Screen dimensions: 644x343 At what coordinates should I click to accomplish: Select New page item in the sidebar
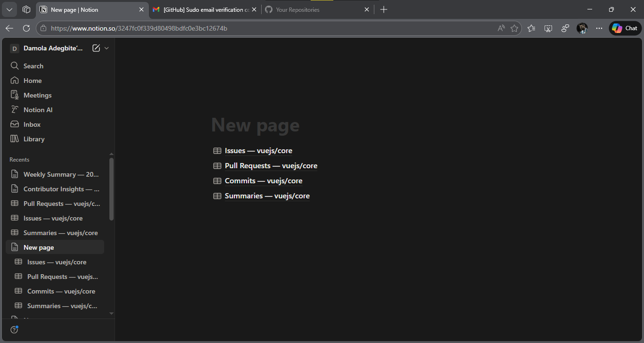pyautogui.click(x=55, y=247)
